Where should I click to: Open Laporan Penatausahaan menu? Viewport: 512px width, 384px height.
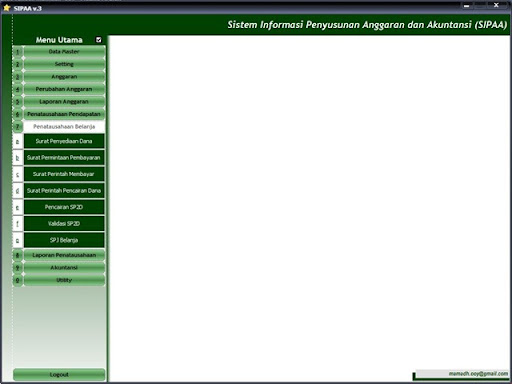[64, 255]
